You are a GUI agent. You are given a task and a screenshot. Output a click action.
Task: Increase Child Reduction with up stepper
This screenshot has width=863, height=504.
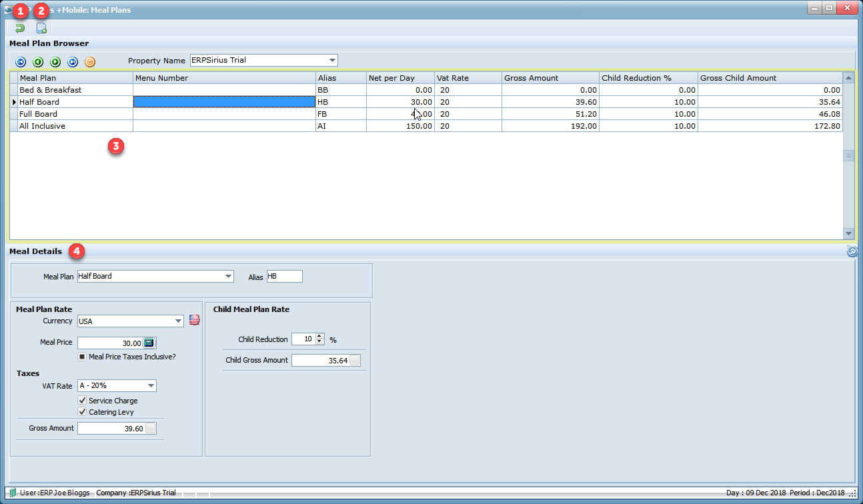(x=319, y=337)
